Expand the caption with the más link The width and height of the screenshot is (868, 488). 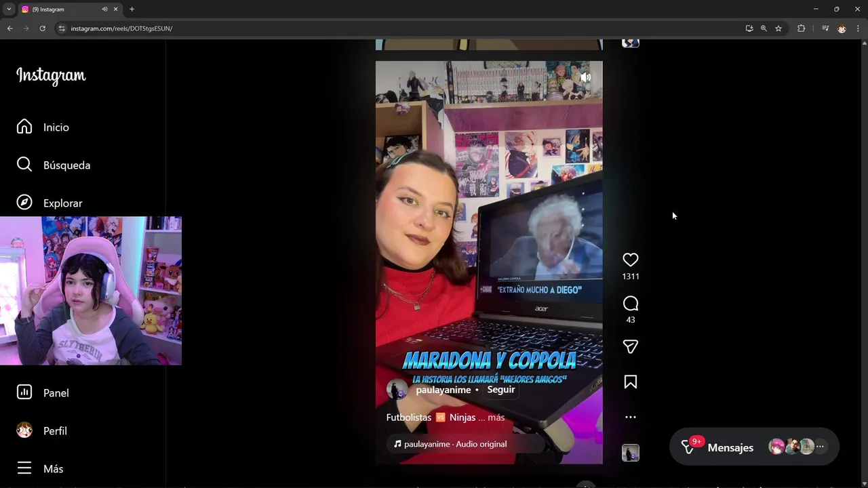tap(496, 418)
